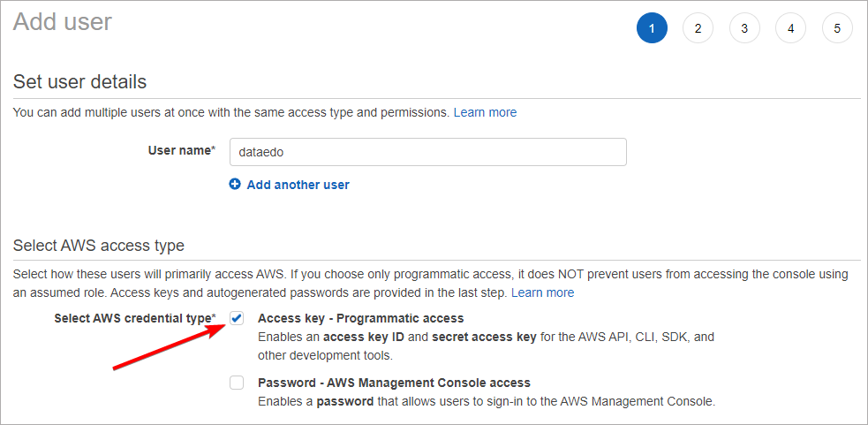Screen dimensions: 868x425
Task: Click the Access key - Programmatic access label
Action: 361,318
